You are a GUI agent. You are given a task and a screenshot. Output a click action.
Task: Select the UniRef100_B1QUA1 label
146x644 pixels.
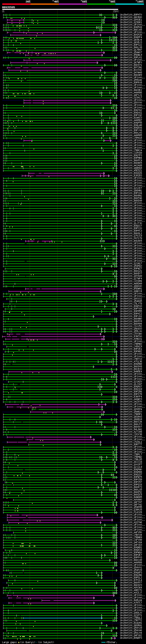(131, 623)
